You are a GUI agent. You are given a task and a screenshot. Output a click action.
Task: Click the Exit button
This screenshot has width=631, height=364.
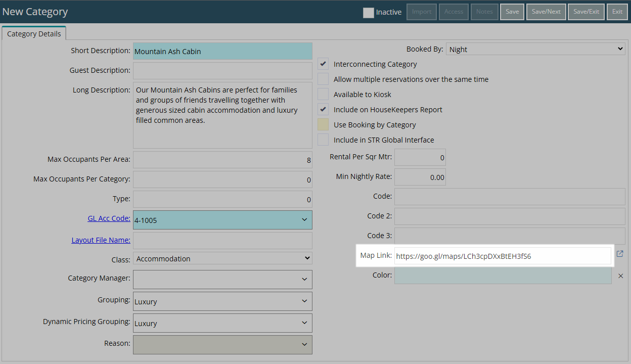[x=617, y=12]
